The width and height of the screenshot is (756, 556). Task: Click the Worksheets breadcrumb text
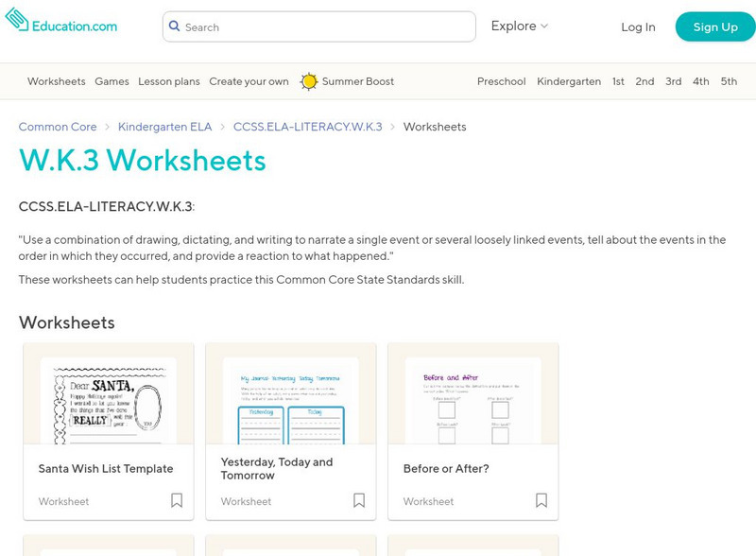[x=435, y=127]
